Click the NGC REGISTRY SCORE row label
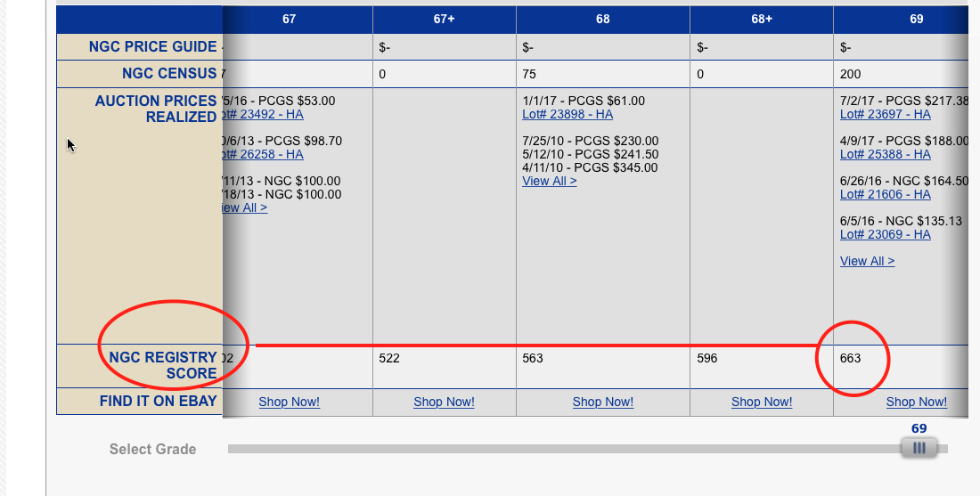980x496 pixels. coord(162,365)
